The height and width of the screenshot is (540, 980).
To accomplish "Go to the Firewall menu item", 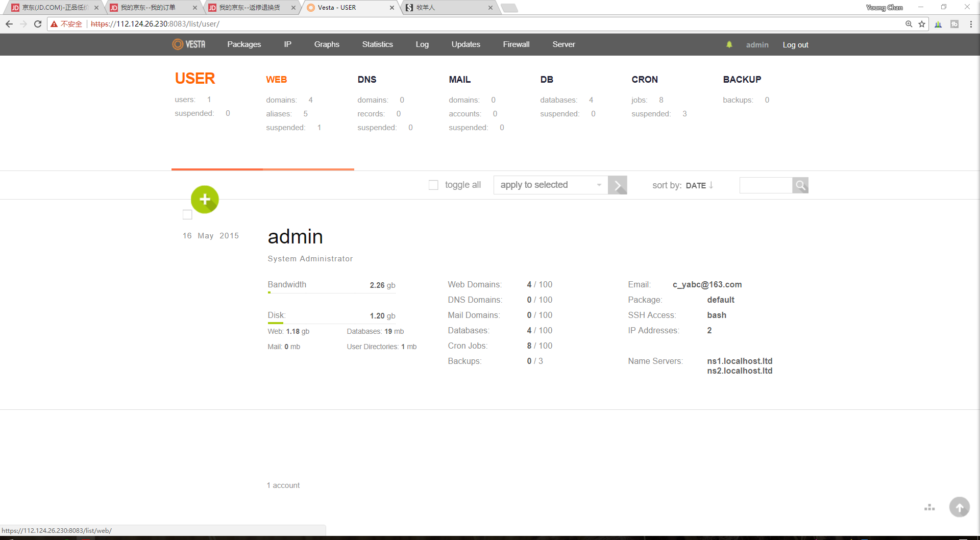I will 516,44.
